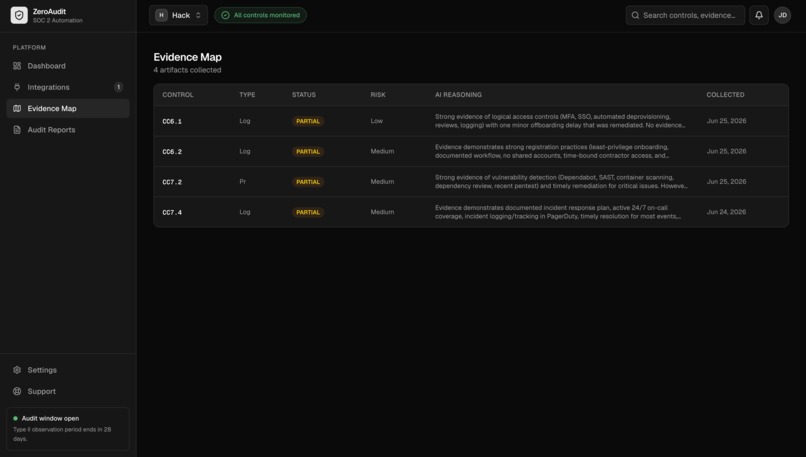Click the Evidence Map icon in sidebar
806x457 pixels.
point(17,108)
